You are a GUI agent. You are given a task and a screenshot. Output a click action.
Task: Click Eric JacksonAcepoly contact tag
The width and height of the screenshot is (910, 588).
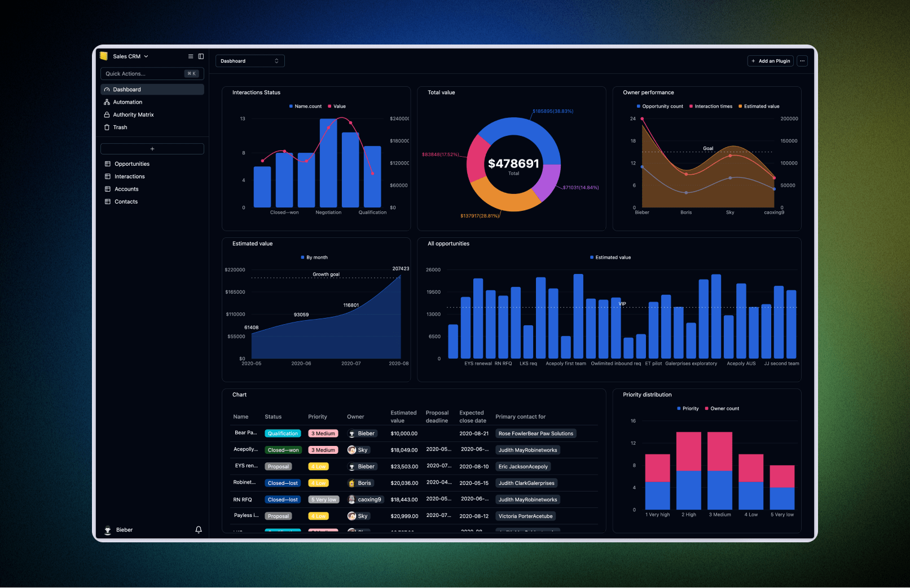523,467
